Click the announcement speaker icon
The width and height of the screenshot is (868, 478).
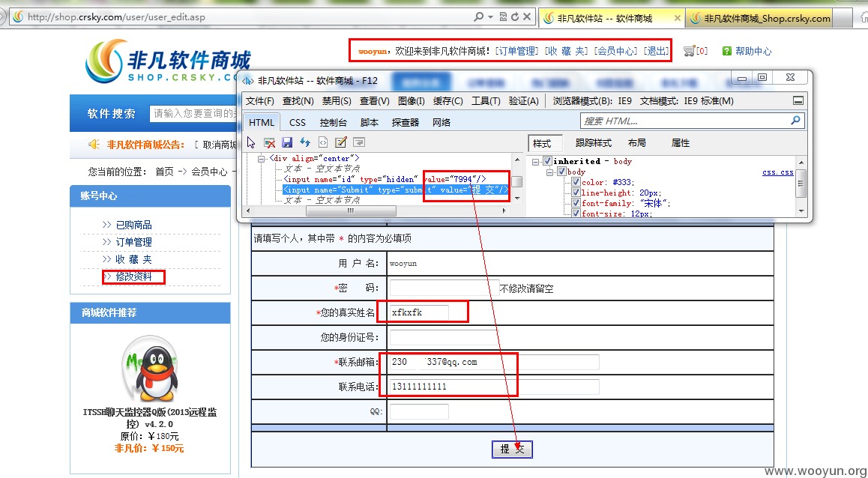pos(94,145)
